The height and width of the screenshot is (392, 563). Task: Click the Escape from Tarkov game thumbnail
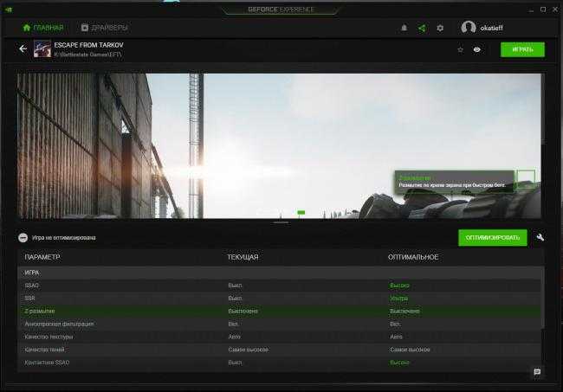42,49
